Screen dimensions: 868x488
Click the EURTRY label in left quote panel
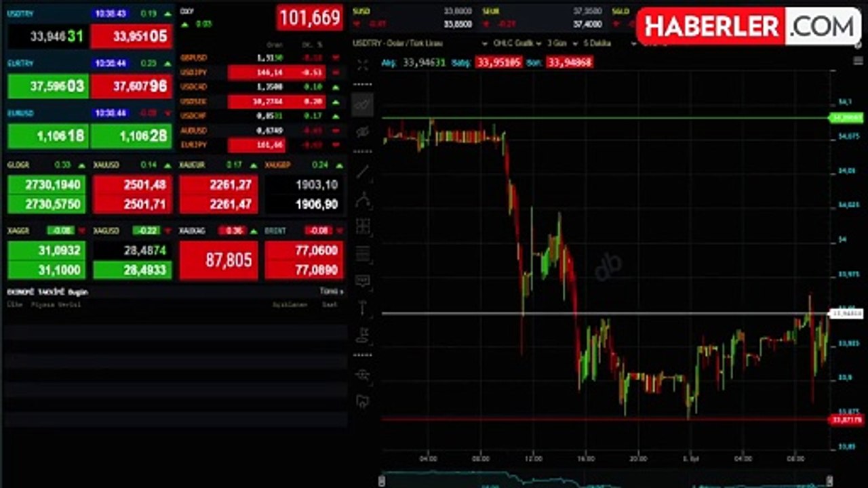click(20, 63)
